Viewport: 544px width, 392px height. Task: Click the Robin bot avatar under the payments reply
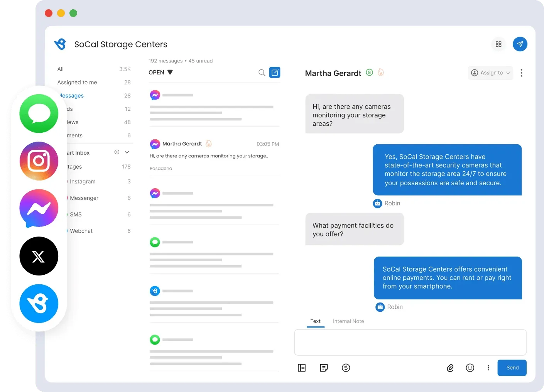[380, 307]
